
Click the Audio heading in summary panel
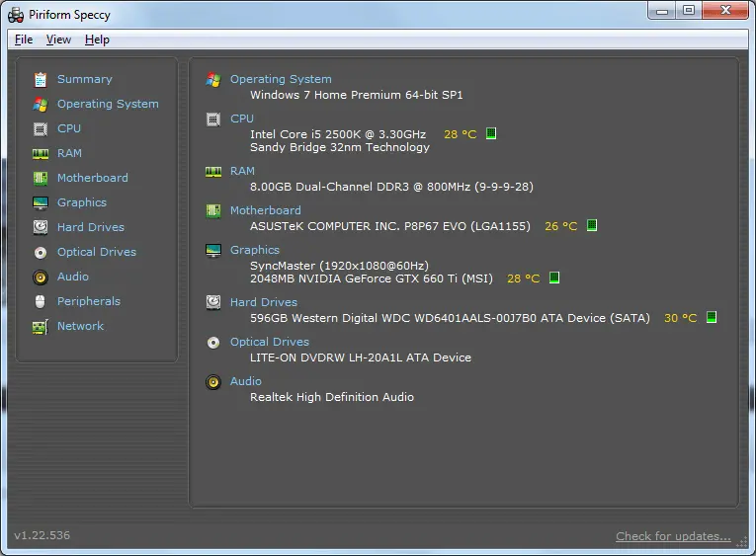coord(246,381)
